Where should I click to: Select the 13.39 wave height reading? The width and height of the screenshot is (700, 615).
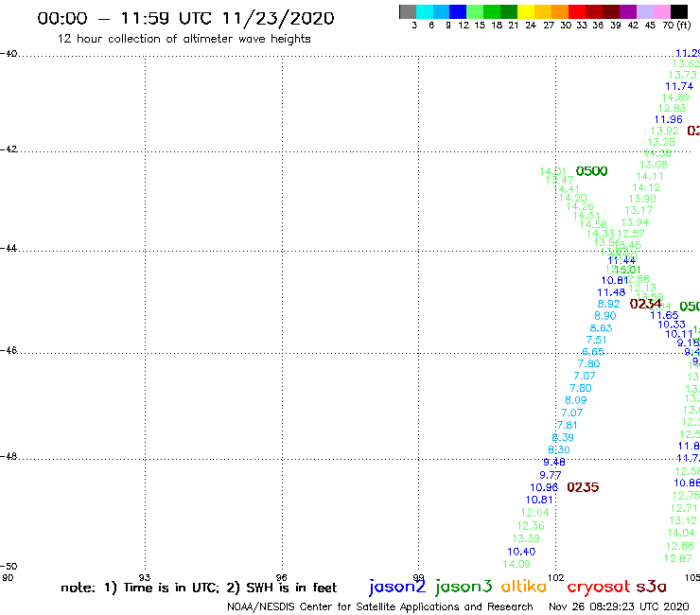[525, 538]
